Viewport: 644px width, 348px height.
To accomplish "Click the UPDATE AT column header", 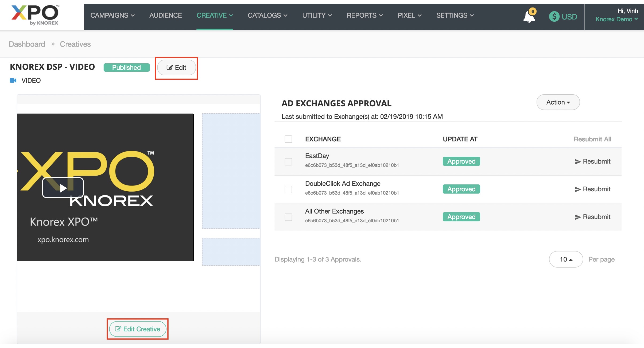I will pos(460,139).
